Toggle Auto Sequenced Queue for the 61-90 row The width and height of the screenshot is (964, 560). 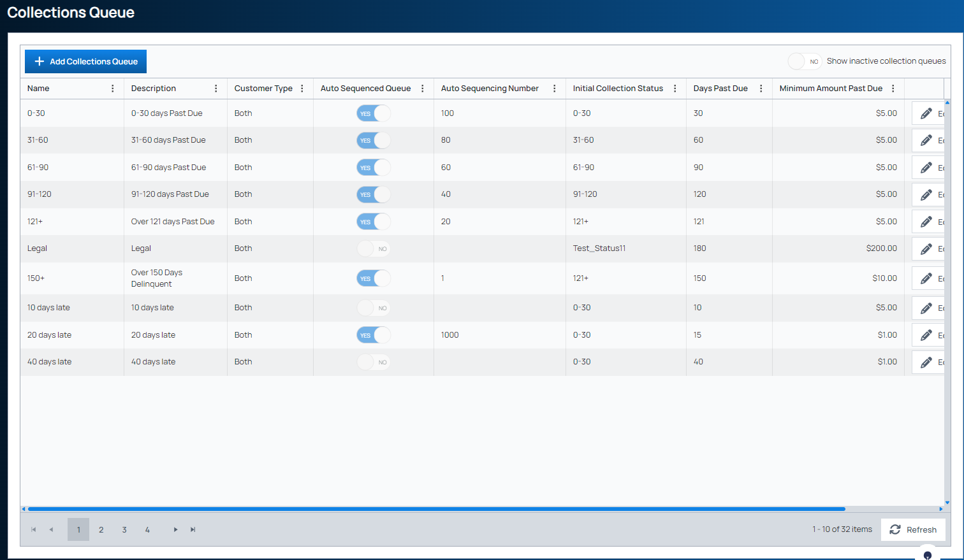(x=374, y=168)
